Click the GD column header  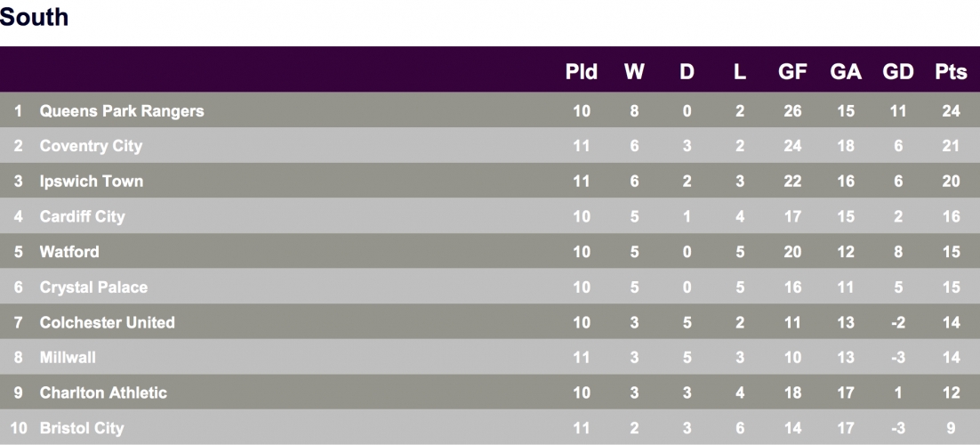click(898, 72)
